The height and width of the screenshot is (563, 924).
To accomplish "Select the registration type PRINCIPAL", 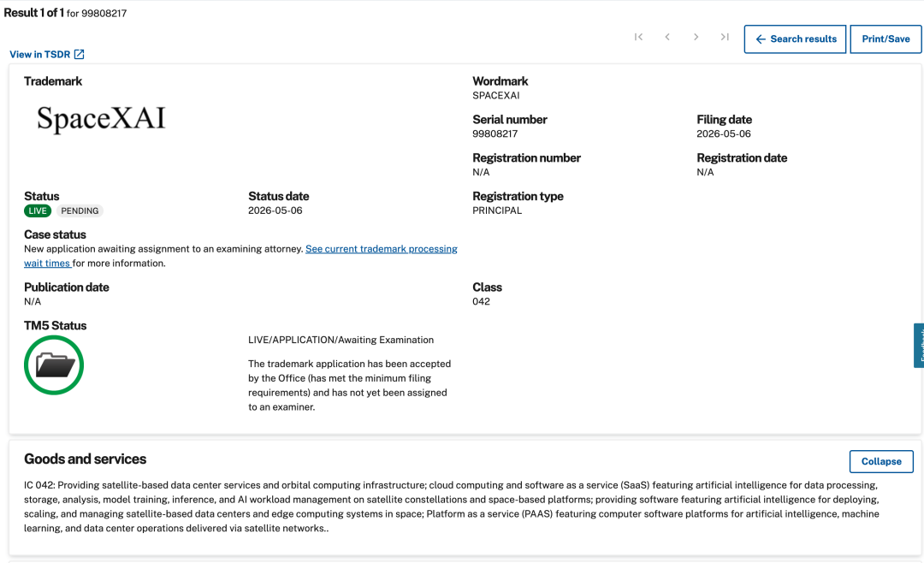I will coord(497,210).
